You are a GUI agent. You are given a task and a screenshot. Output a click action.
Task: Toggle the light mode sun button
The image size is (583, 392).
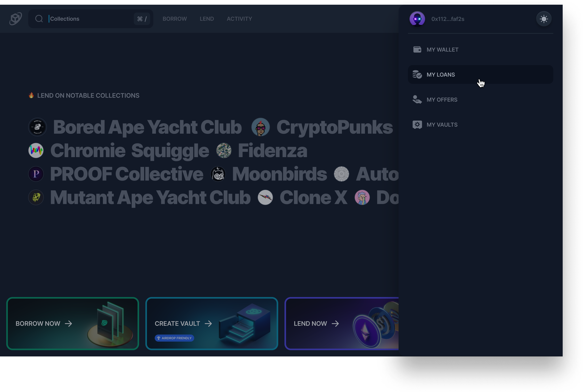tap(544, 19)
